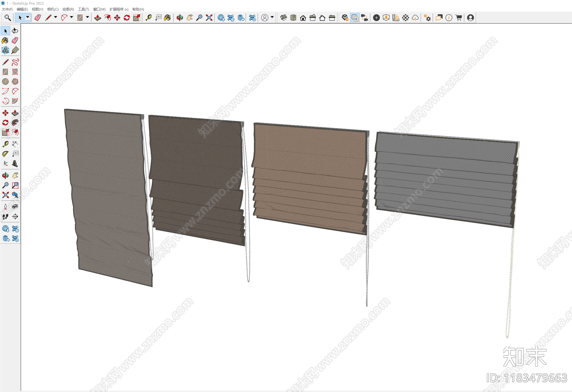Select the Polygon tool
Screen dimensions: 572x392
(15, 82)
